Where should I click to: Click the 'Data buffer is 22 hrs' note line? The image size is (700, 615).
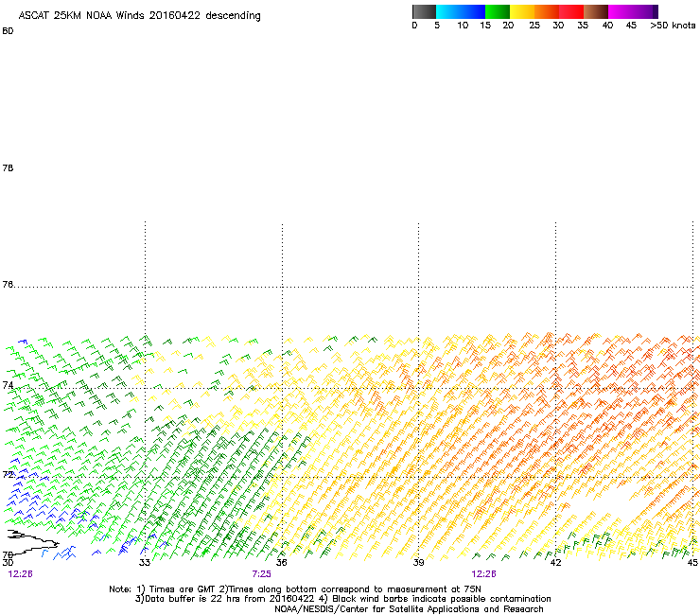coord(342,599)
